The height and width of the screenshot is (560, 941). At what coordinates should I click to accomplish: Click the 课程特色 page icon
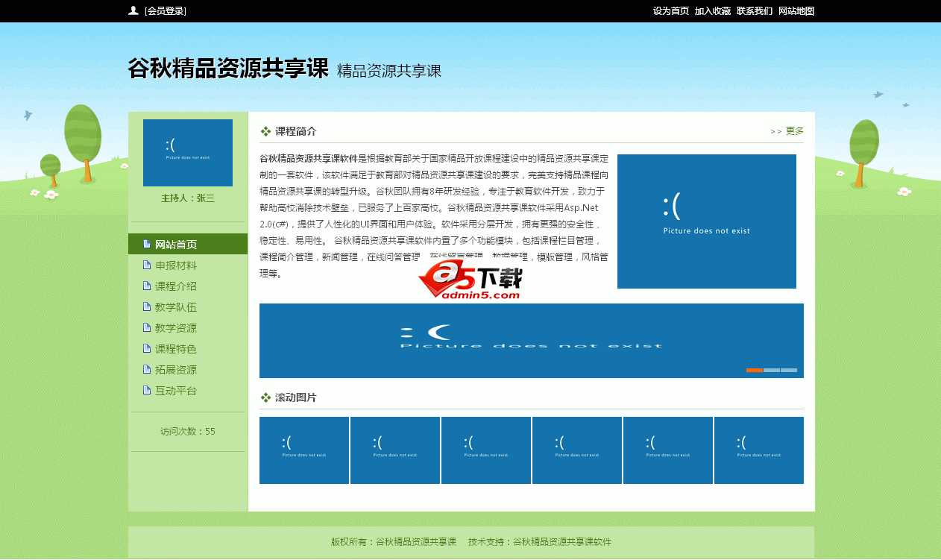click(x=146, y=348)
